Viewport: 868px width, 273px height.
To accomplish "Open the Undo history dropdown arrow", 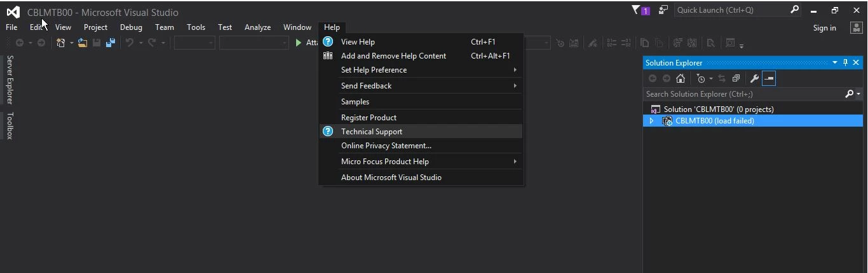I will (x=140, y=43).
